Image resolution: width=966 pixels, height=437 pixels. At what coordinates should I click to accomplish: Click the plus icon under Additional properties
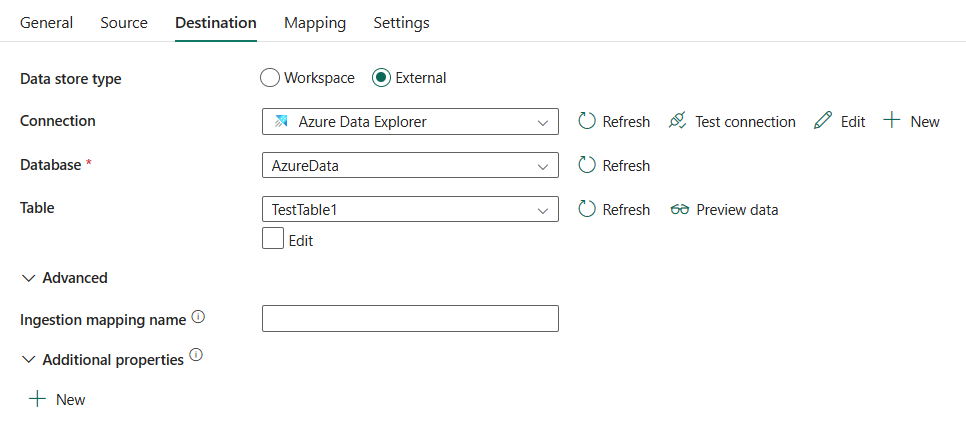[38, 399]
